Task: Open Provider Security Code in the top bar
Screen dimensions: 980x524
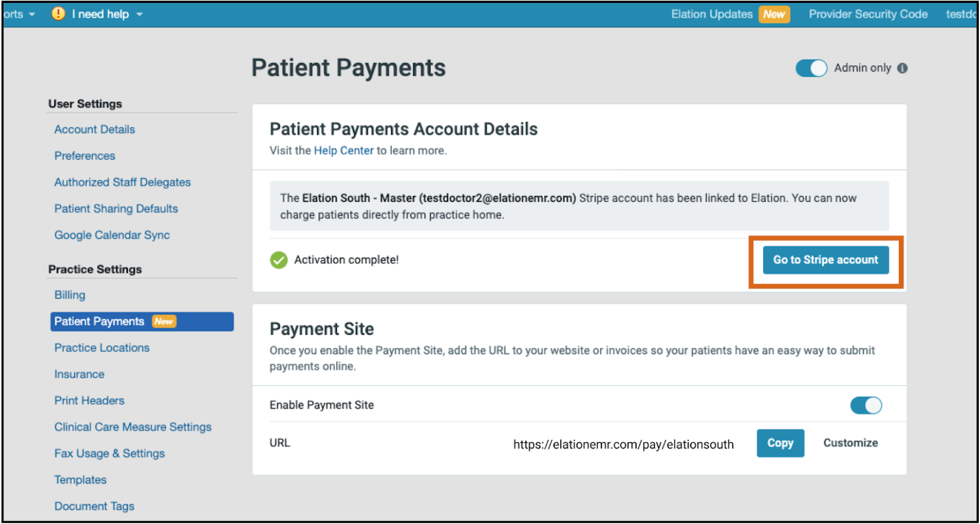Action: [868, 14]
